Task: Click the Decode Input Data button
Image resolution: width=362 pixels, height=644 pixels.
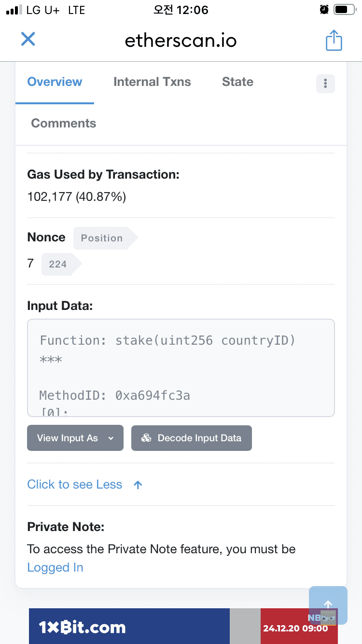Action: click(x=192, y=438)
